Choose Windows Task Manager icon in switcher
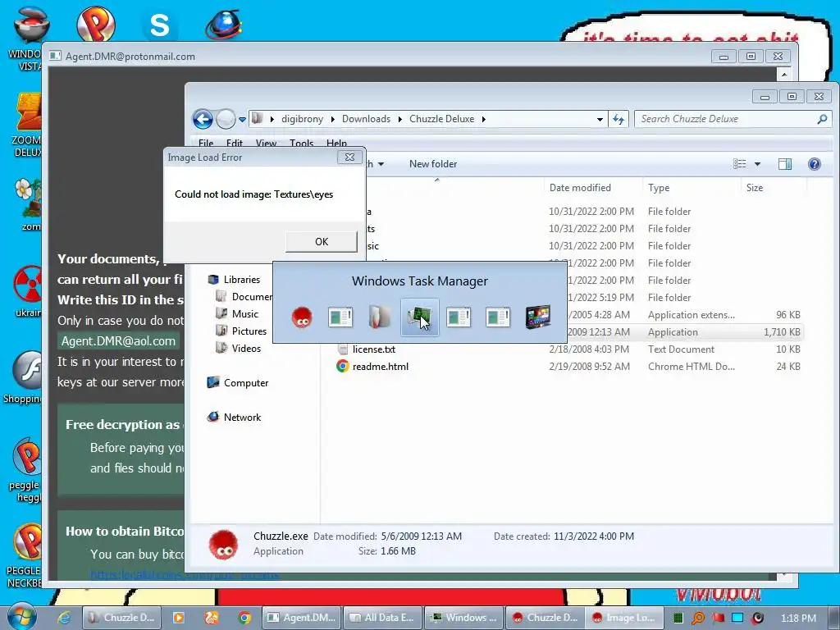This screenshot has width=840, height=630. (419, 317)
